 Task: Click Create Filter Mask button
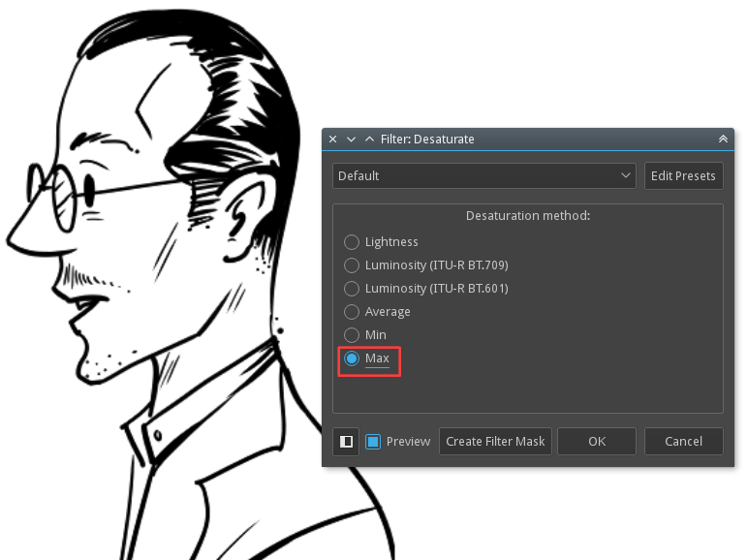[x=495, y=441]
